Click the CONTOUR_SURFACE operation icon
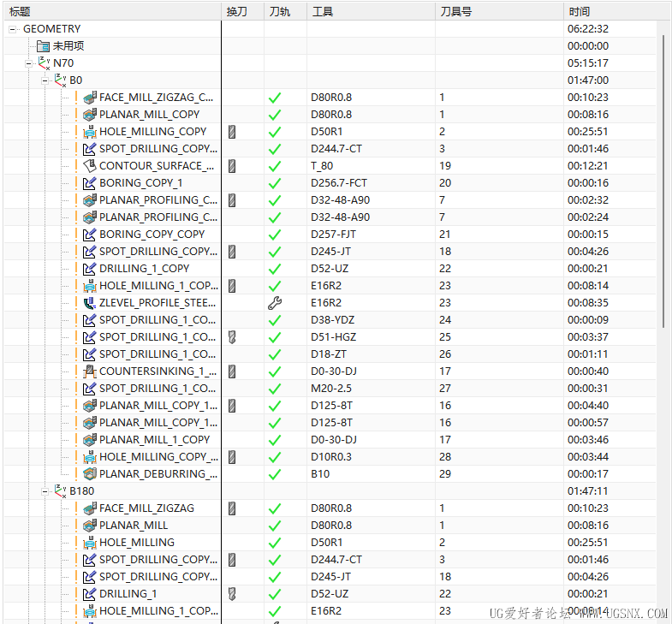672x624 pixels. (90, 166)
